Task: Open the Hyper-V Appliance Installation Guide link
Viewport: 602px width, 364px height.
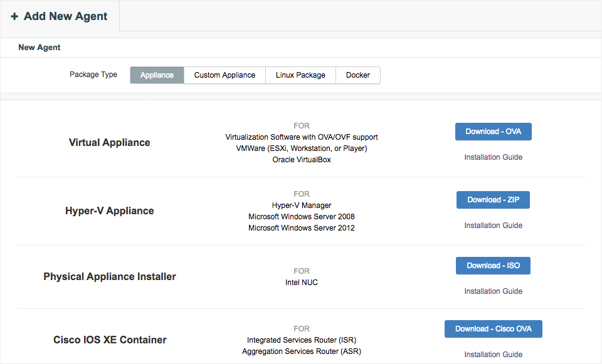Action: tap(493, 226)
